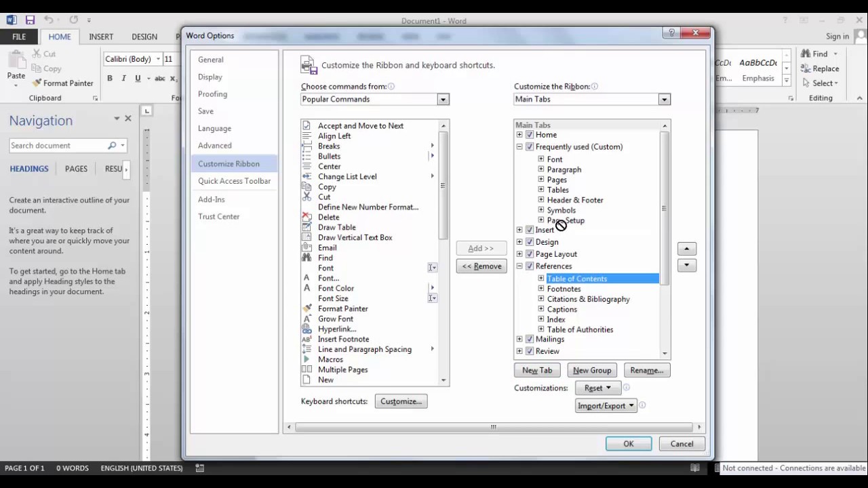Uncheck the Review tab checkbox
Viewport: 868px width, 488px height.
point(530,351)
